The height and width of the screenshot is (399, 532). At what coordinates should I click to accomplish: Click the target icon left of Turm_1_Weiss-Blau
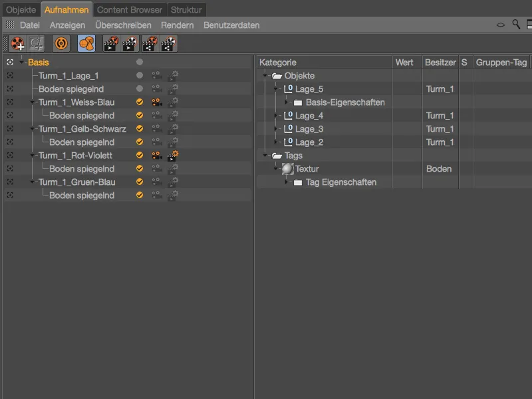(10, 102)
